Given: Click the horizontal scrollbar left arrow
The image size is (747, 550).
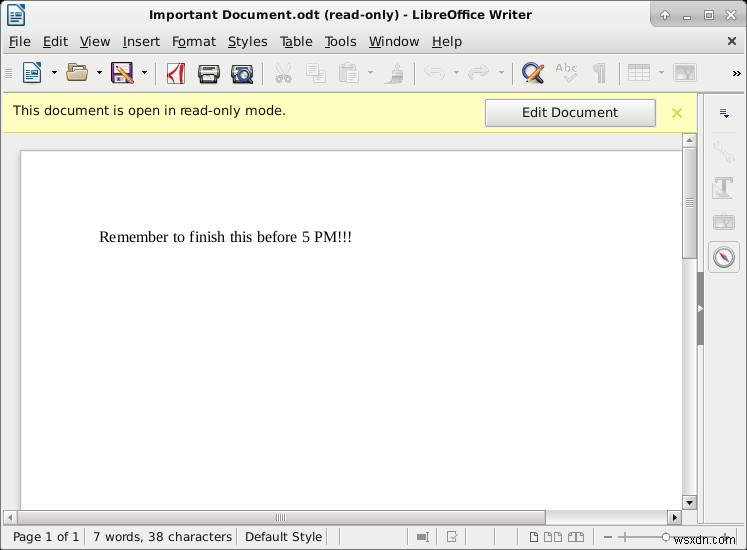Looking at the screenshot, I should point(10,517).
